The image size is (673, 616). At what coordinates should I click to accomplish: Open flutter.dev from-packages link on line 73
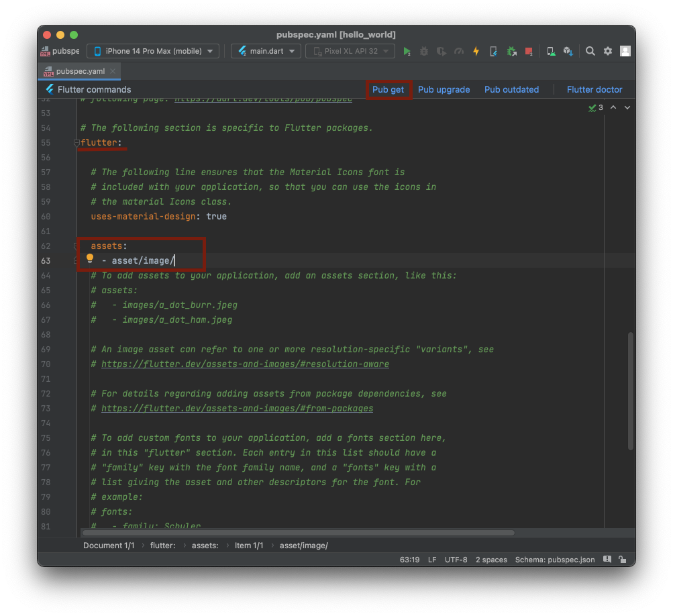tap(237, 408)
